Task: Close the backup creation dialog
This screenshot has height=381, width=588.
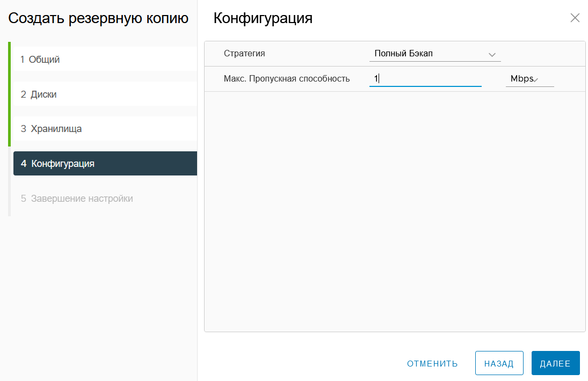Action: [x=575, y=18]
